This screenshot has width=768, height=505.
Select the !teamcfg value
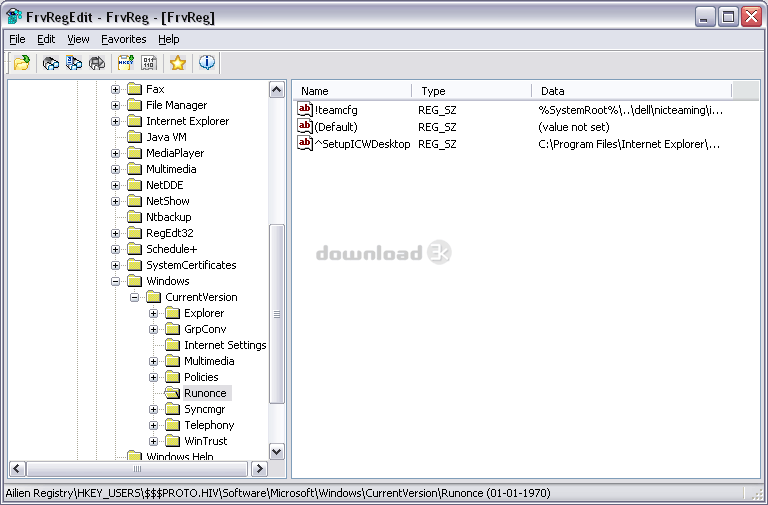[x=336, y=110]
